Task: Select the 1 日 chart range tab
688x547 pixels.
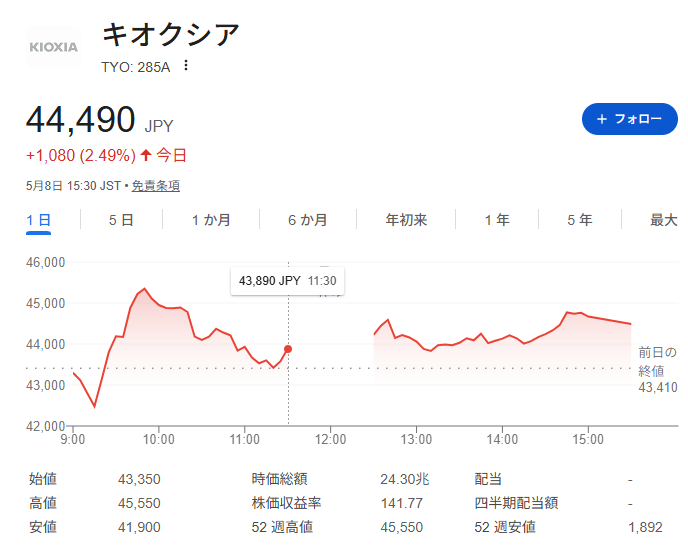Action: (x=39, y=220)
